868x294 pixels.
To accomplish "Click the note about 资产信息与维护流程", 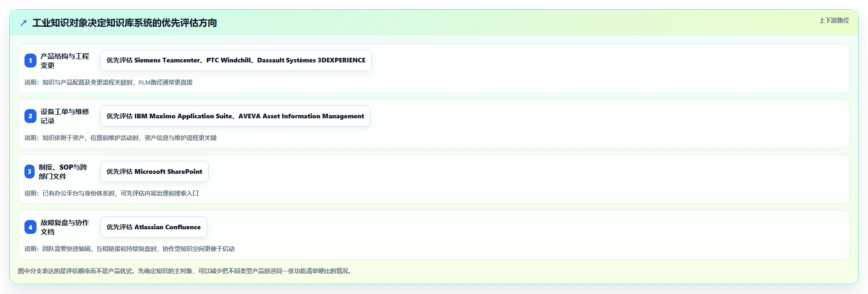I will pos(121,138).
